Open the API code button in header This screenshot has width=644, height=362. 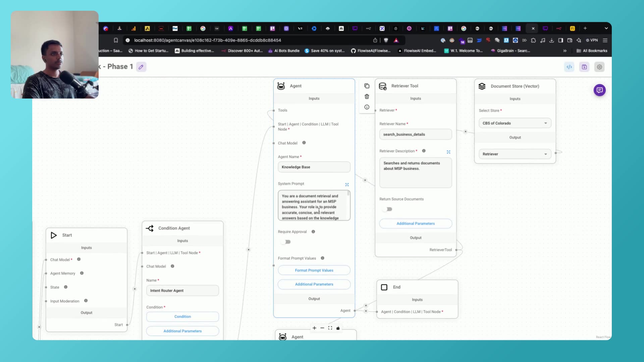[x=569, y=67]
